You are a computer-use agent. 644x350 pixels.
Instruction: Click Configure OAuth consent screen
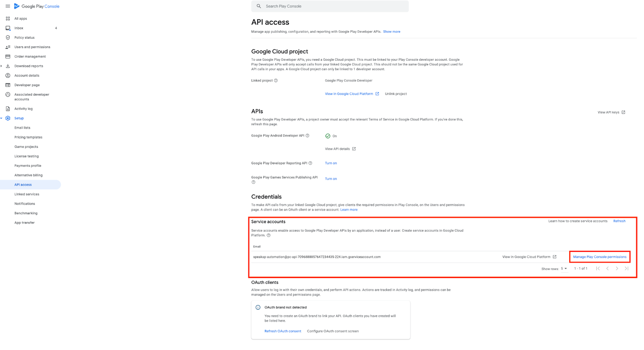(x=333, y=331)
